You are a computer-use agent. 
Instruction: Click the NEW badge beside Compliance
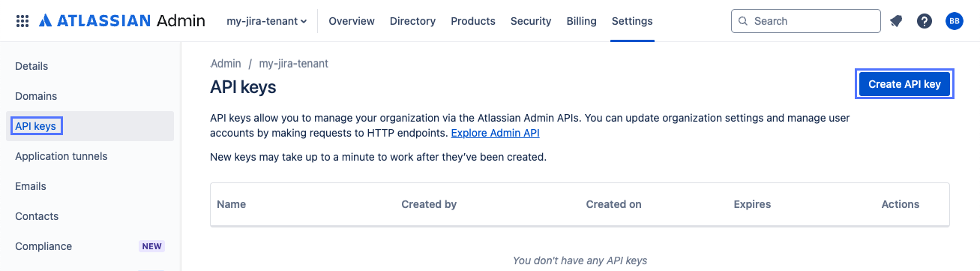click(x=152, y=246)
